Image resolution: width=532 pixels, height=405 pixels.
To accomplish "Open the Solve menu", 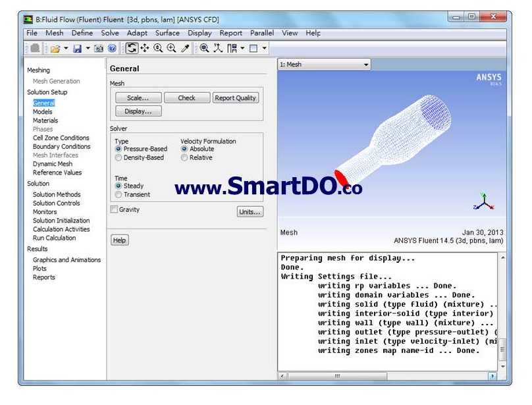I will [110, 33].
